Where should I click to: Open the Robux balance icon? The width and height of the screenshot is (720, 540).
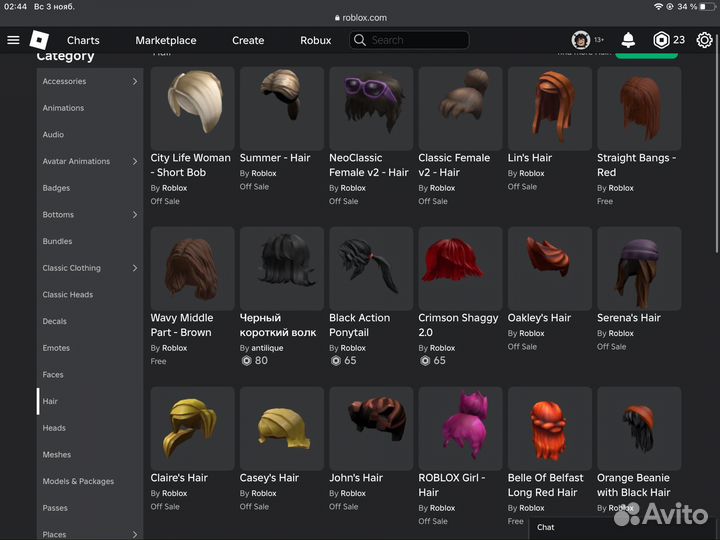[x=661, y=40]
